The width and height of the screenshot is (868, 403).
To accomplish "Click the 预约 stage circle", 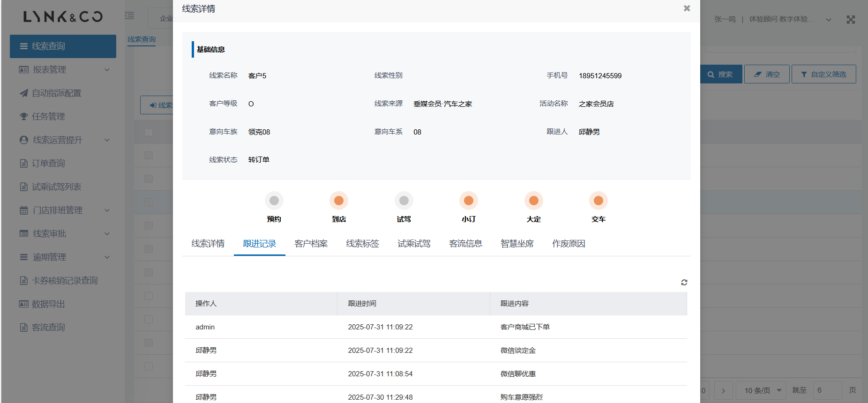I will (x=274, y=201).
